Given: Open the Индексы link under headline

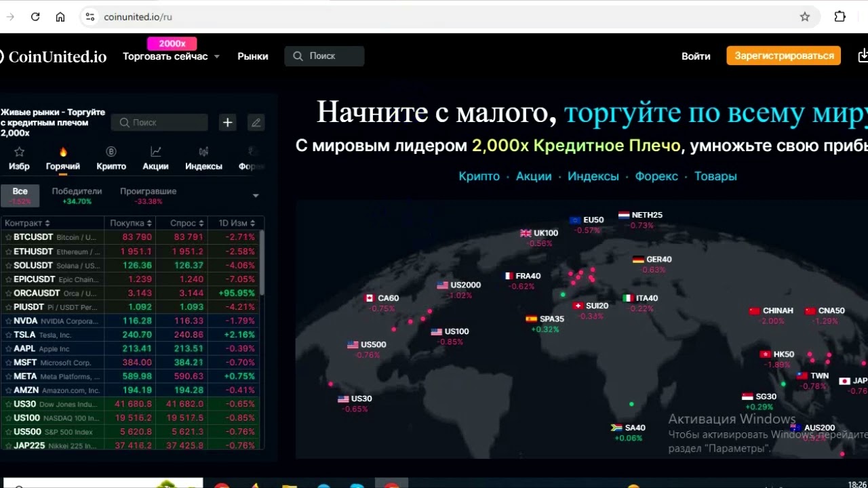Looking at the screenshot, I should pos(593,176).
